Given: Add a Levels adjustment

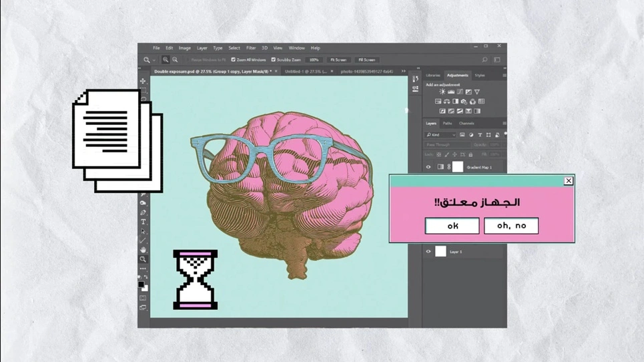Looking at the screenshot, I should click(451, 92).
